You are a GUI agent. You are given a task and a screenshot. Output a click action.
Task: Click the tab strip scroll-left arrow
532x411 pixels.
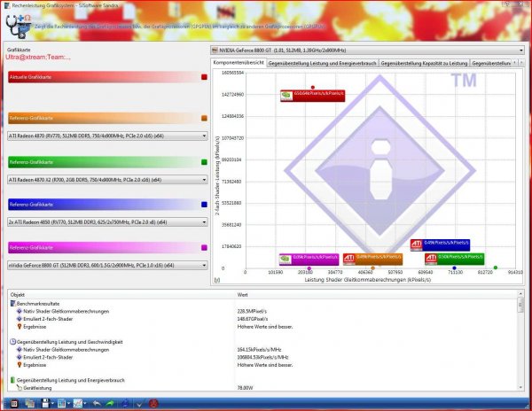[x=514, y=63]
